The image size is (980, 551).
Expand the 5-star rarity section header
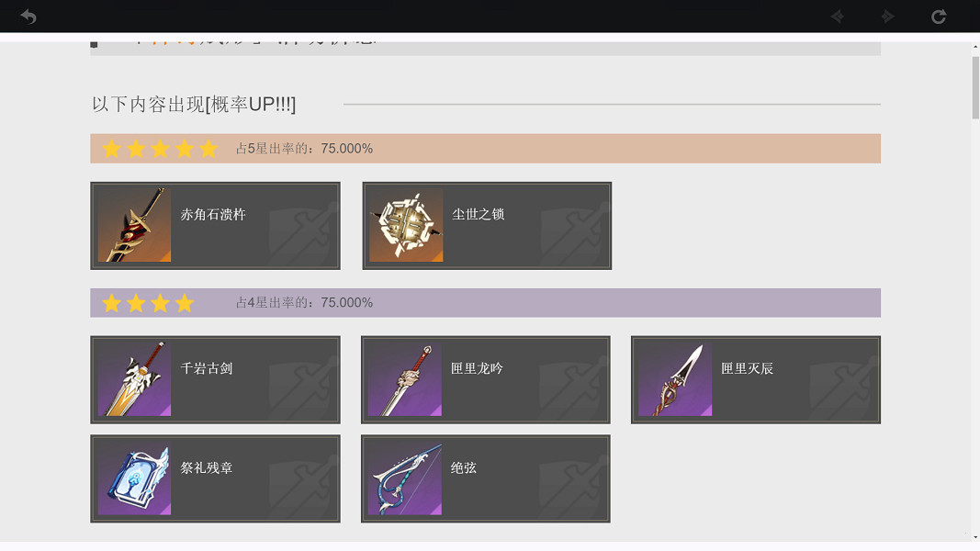pyautogui.click(x=485, y=148)
